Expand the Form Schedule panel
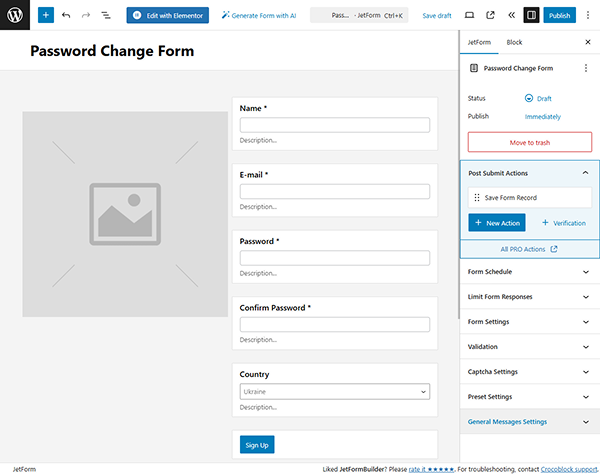Screen dimensions: 600x475 530,272
